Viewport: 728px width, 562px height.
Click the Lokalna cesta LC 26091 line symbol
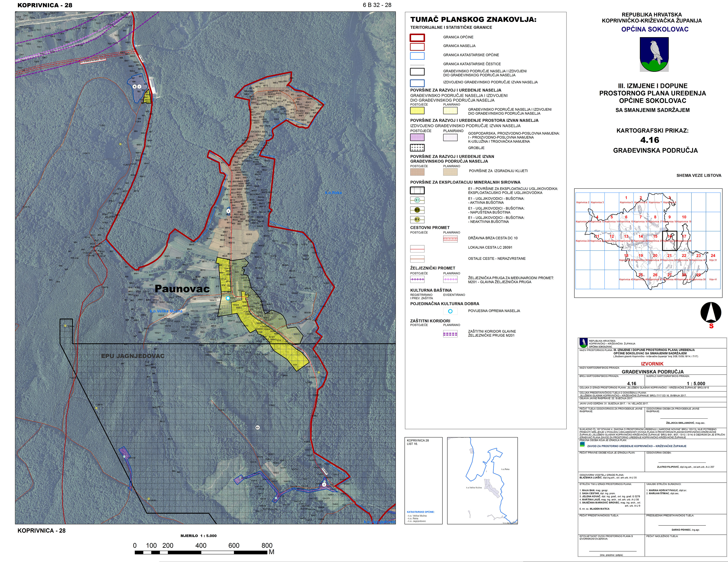[417, 248]
